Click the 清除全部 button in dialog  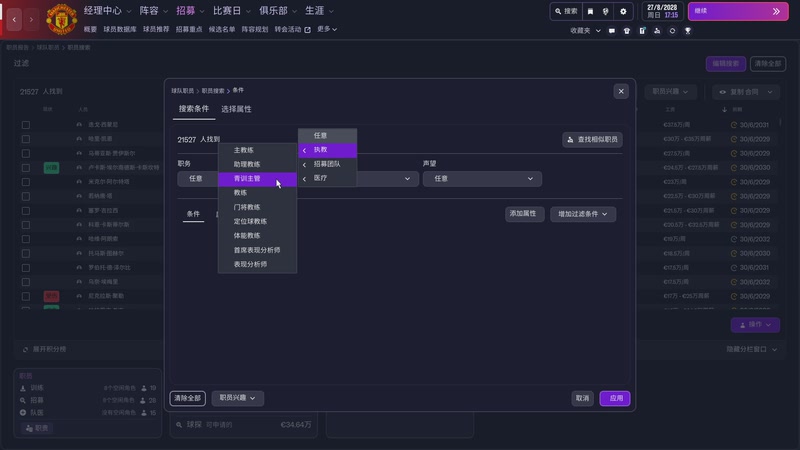[188, 398]
